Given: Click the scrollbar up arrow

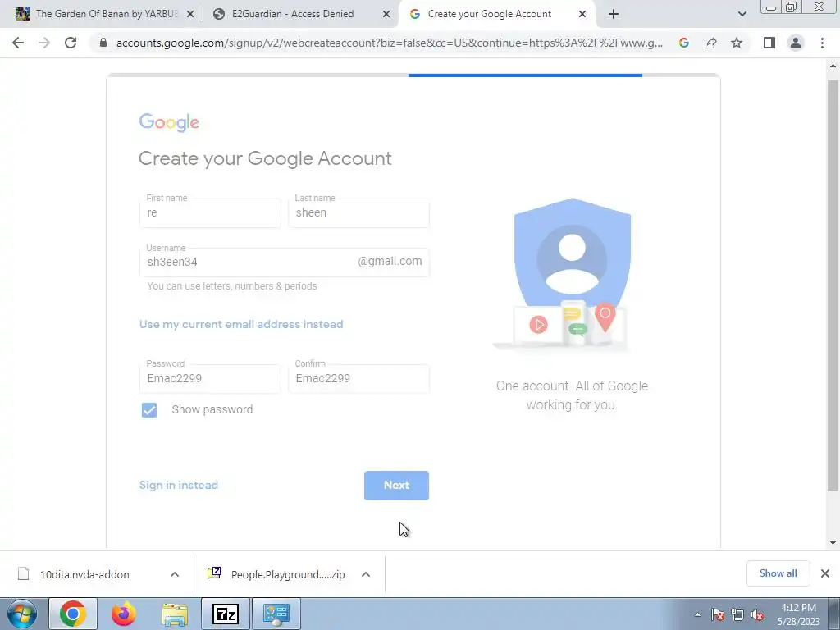Looking at the screenshot, I should click(x=833, y=66).
